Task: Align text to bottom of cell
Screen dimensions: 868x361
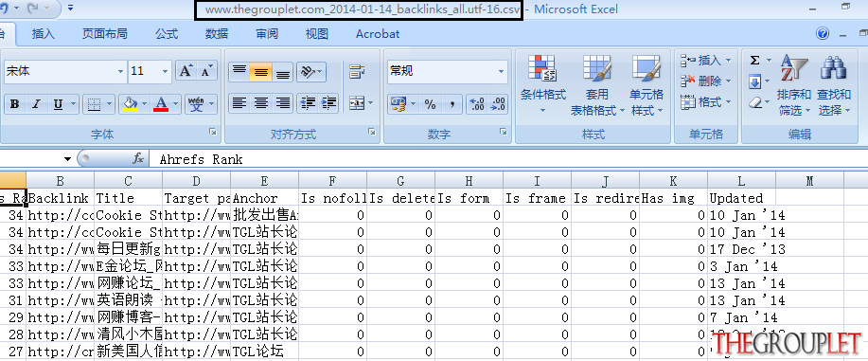Action: coord(283,71)
